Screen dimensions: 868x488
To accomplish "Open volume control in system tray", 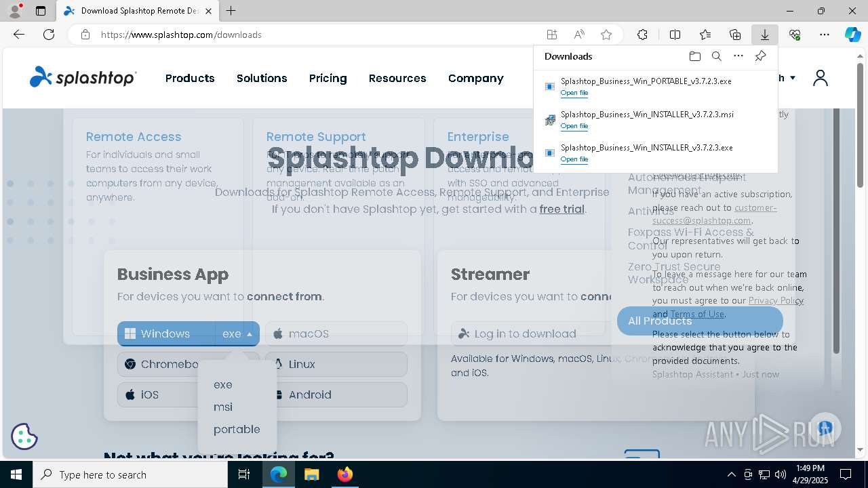I will tap(780, 474).
